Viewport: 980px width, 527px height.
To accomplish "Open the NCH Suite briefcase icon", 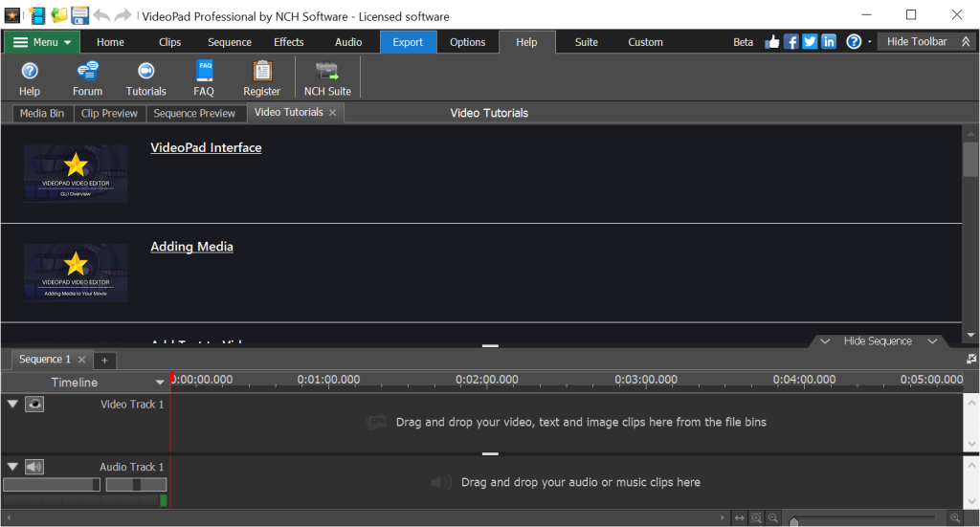I will pos(327,71).
